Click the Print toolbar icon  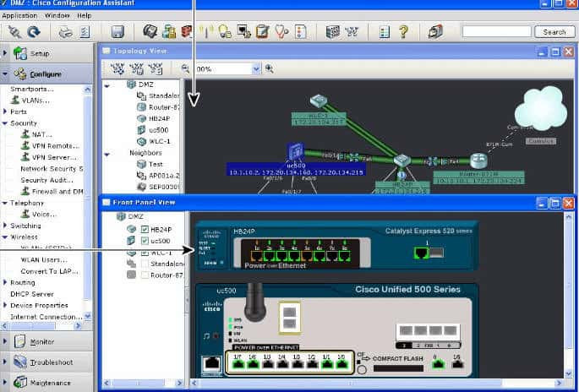point(66,32)
